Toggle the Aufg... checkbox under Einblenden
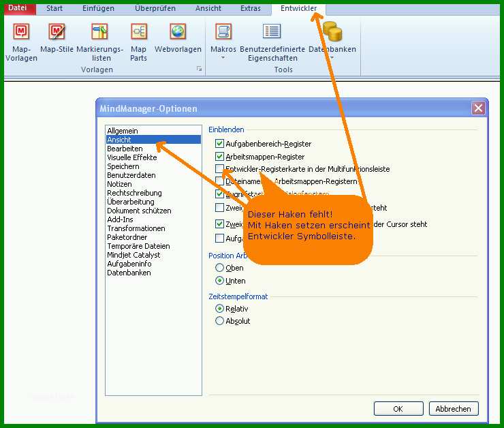Viewport: 504px width, 428px height. click(219, 238)
